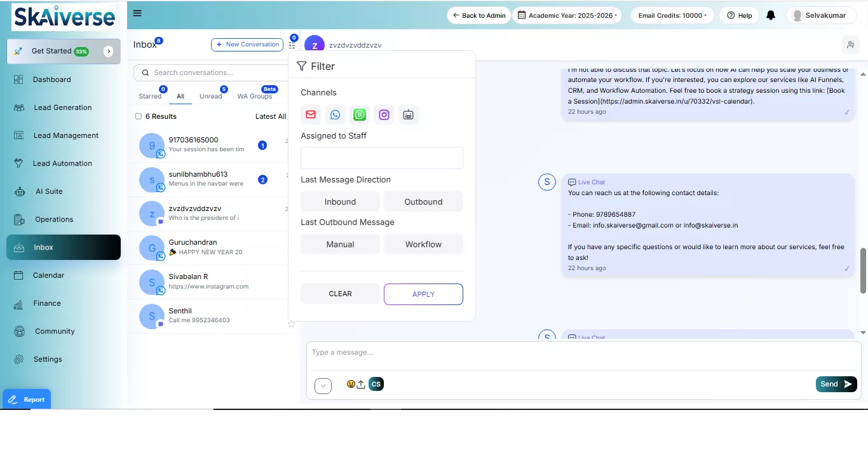Image resolution: width=868 pixels, height=464 pixels.
Task: Click the hamburger menu icon
Action: pyautogui.click(x=137, y=13)
